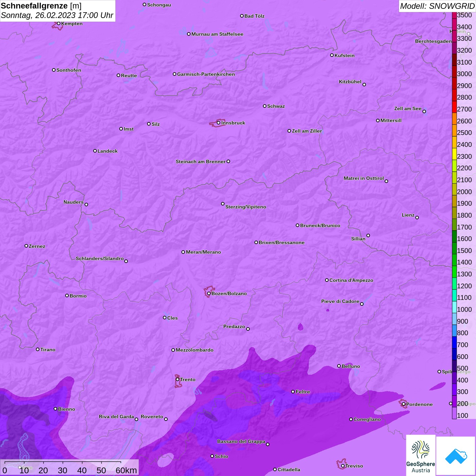Viewport: 476px width, 476px height.
Task: Click the Schneefallgrenze [m] title
Action: [x=41, y=6]
